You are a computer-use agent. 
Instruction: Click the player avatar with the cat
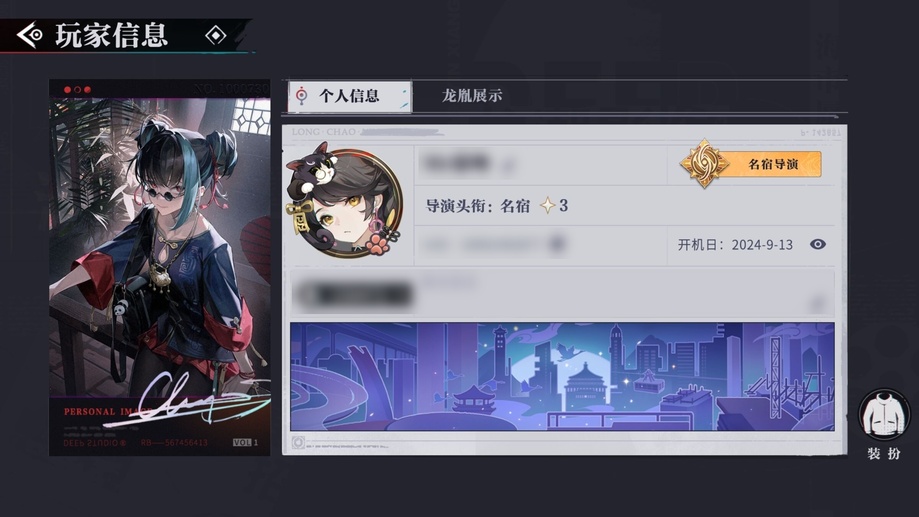coord(344,200)
